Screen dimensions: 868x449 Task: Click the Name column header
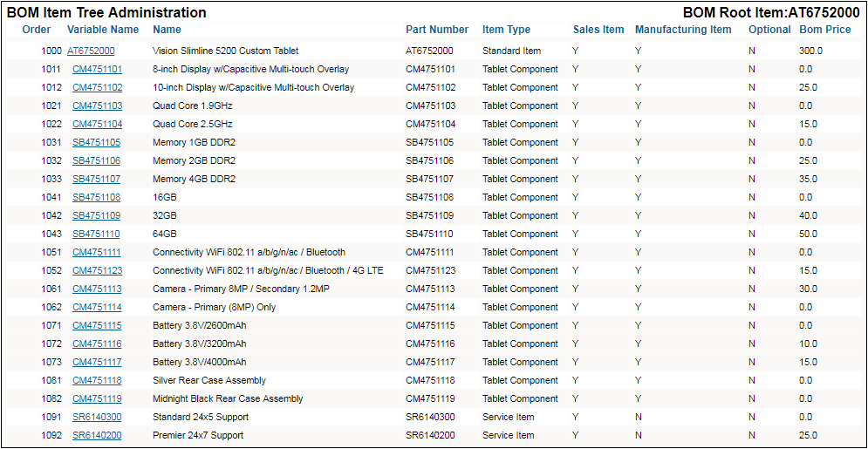tap(167, 30)
